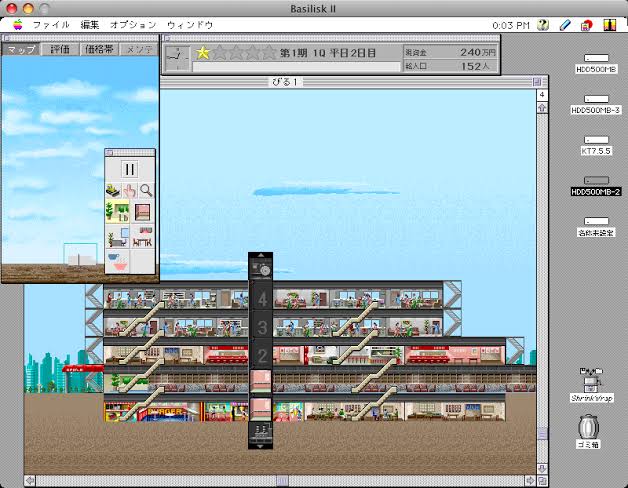Open the help question mark menu
628x488 pixels.
pyautogui.click(x=543, y=25)
